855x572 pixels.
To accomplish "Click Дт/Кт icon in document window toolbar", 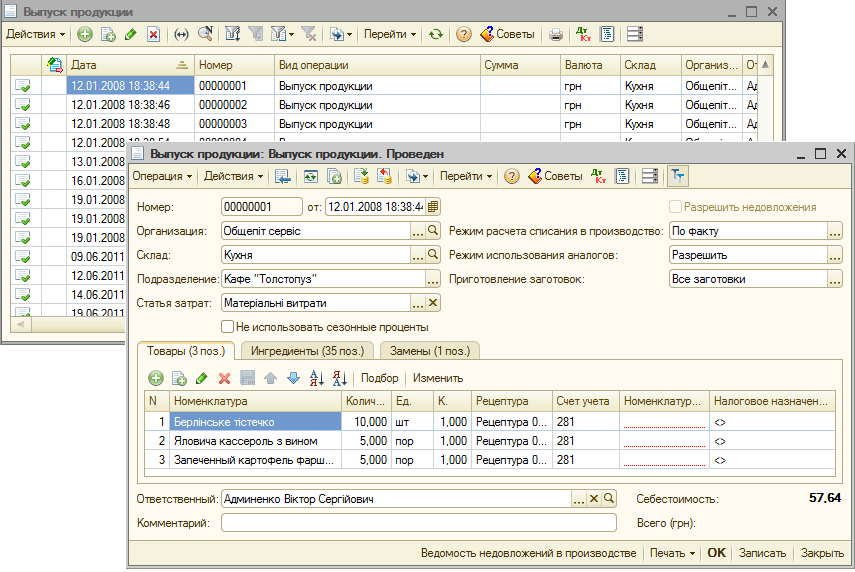I will point(599,176).
